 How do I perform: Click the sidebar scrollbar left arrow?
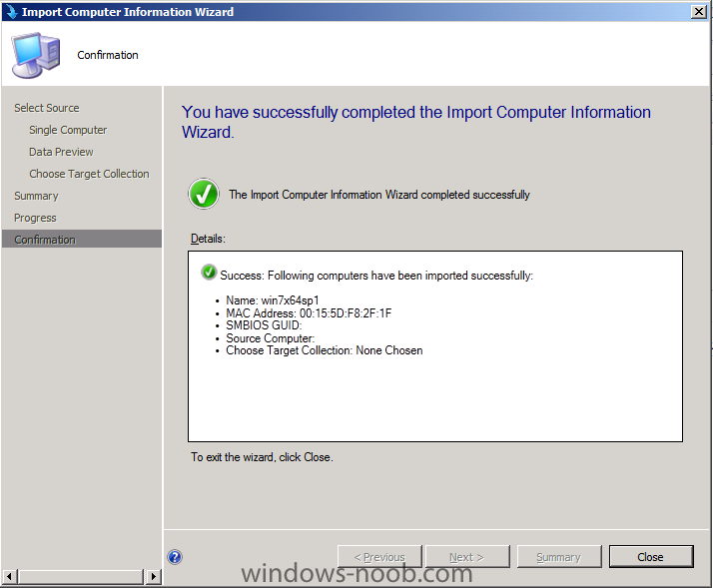coord(10,576)
